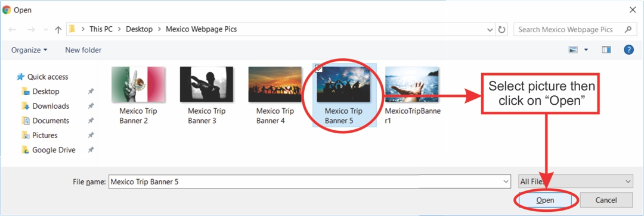Change the view layout icon
644x216 pixels.
coord(574,49)
